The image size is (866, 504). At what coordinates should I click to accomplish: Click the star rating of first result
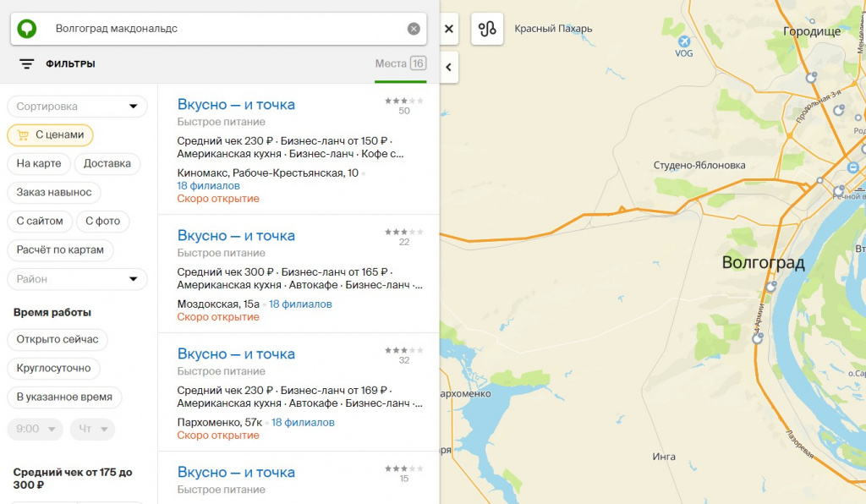click(403, 101)
